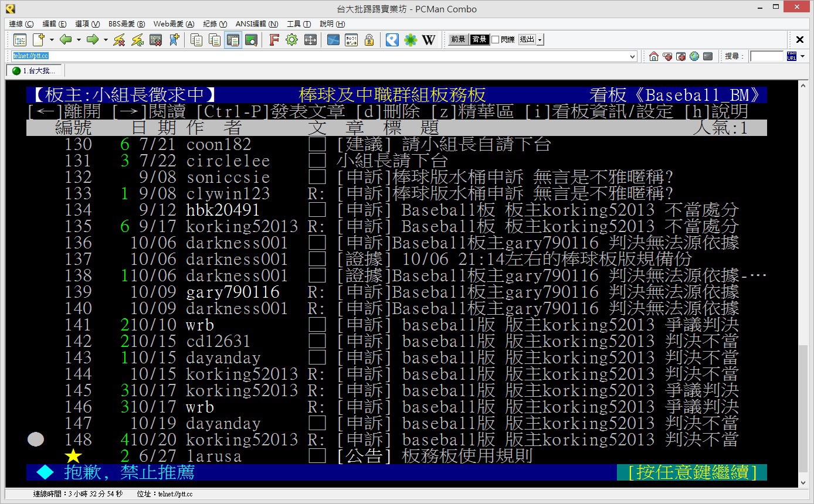
Task: Click the globe icon near address bar
Action: click(x=694, y=56)
